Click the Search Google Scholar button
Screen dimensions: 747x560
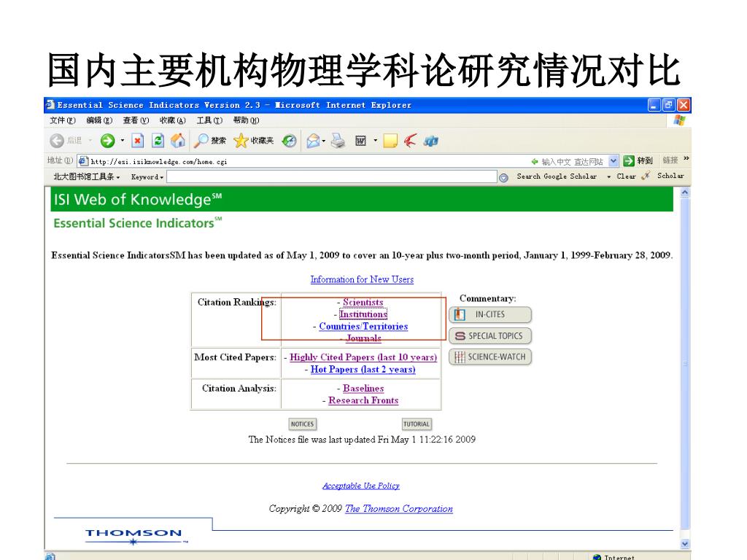pos(557,176)
